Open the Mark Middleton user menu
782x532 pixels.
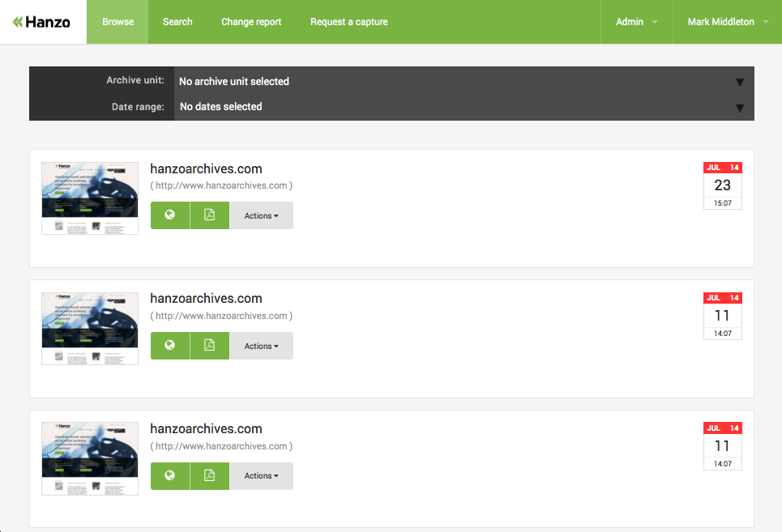727,22
